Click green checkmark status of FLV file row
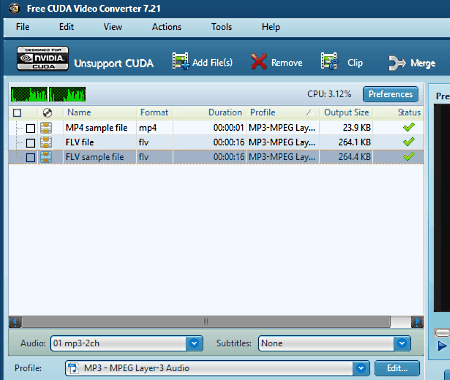 coord(409,142)
